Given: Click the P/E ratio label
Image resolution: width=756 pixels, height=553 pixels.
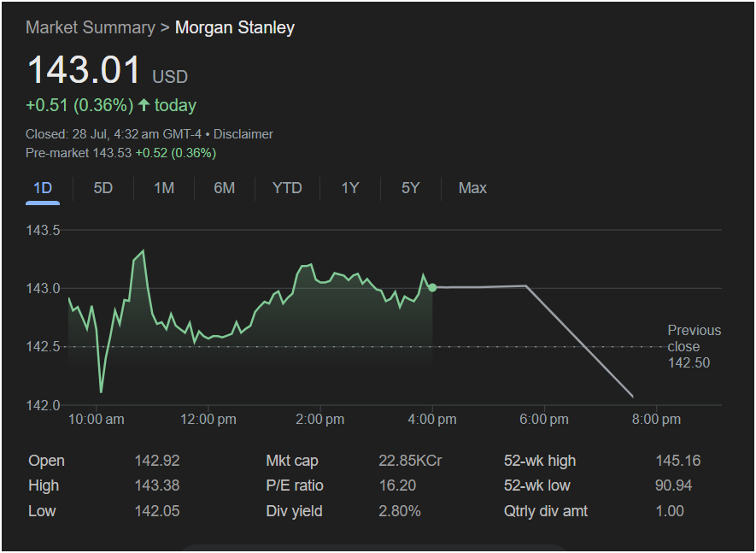Looking at the screenshot, I should point(295,485).
